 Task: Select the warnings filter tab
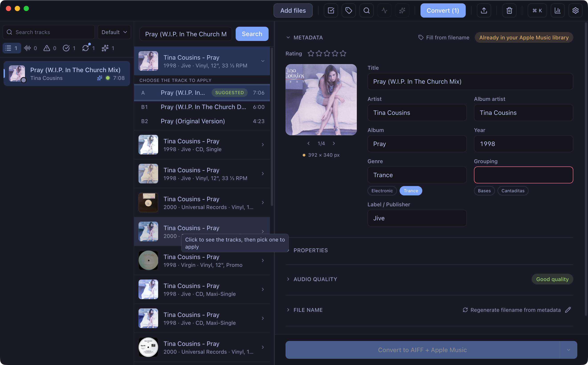pos(50,48)
